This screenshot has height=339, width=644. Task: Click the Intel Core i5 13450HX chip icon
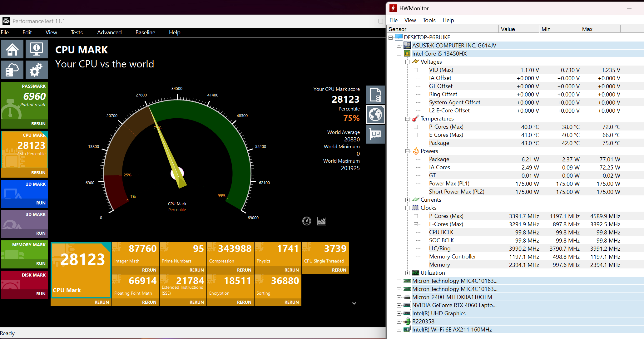click(407, 54)
